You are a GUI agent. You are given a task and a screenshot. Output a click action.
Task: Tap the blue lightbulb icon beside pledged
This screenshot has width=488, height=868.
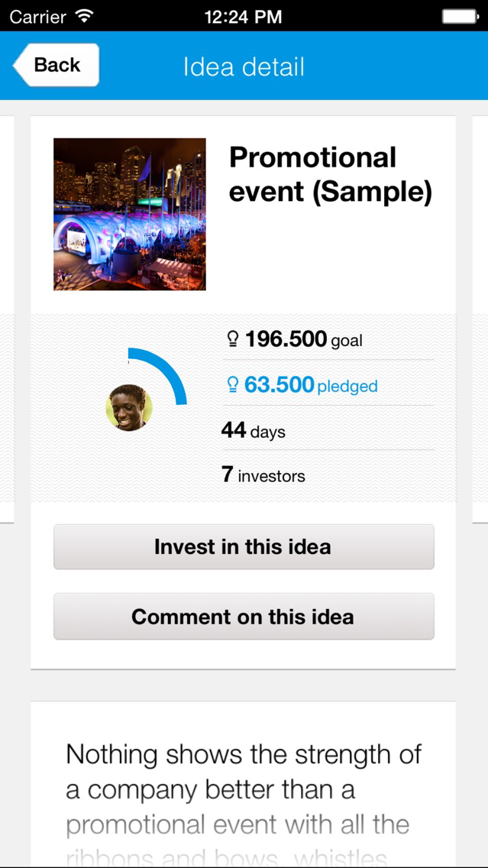(233, 385)
